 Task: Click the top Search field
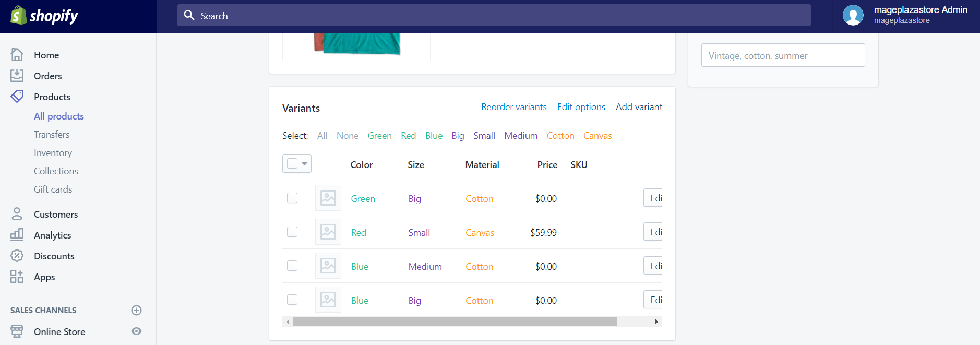(x=494, y=15)
